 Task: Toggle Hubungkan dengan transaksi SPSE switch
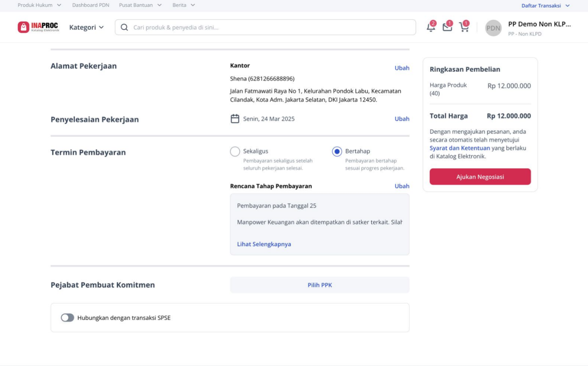click(x=67, y=318)
